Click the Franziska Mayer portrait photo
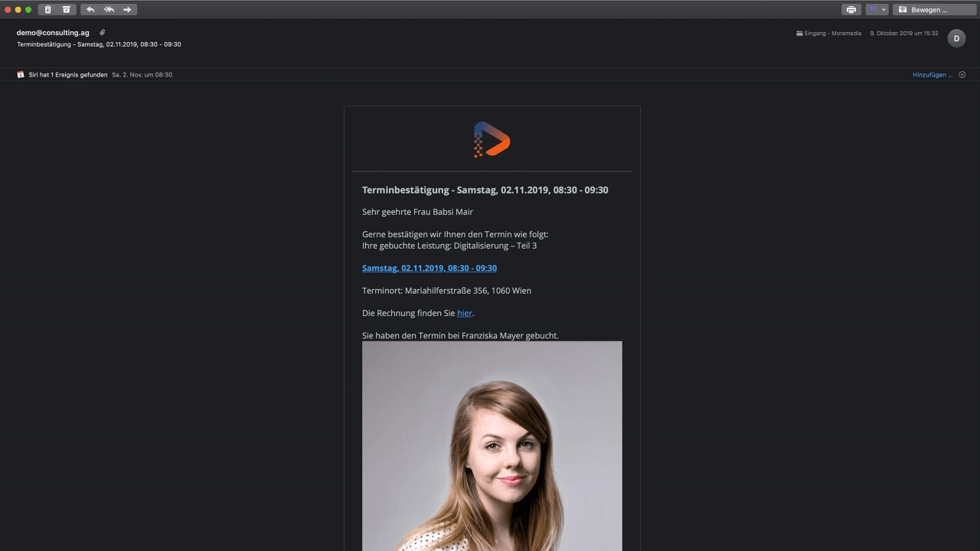Image resolution: width=980 pixels, height=551 pixels. (x=492, y=446)
